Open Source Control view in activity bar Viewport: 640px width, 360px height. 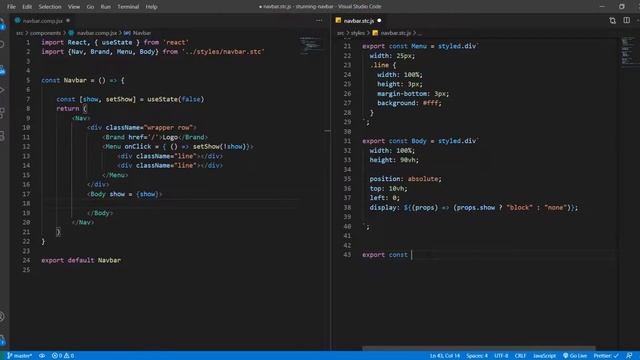(3, 70)
